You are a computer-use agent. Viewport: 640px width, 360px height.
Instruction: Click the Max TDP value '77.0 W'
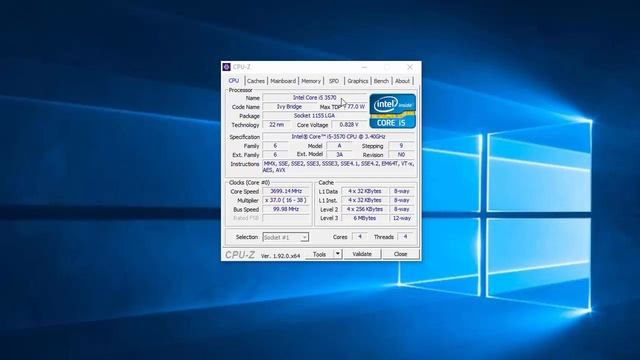[x=356, y=107]
